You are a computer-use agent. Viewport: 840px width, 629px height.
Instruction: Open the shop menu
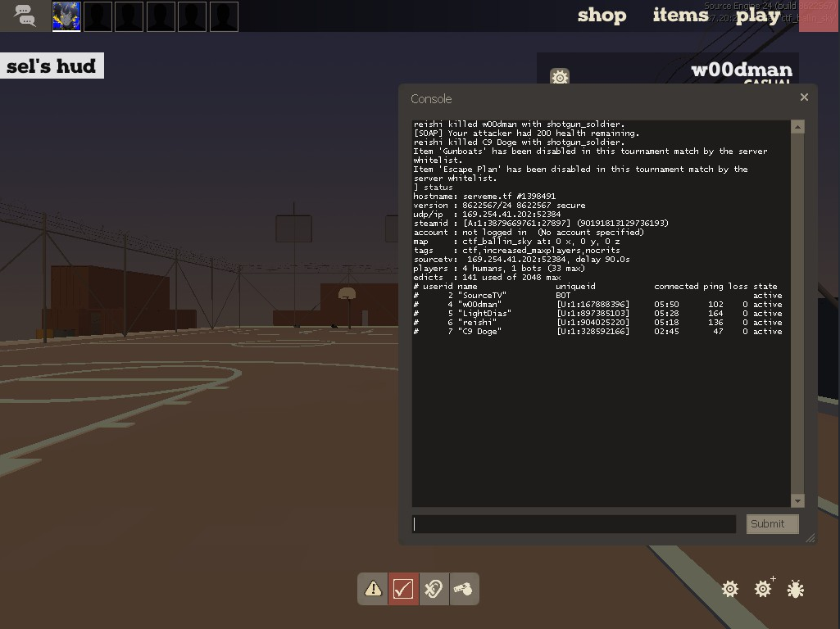(602, 16)
